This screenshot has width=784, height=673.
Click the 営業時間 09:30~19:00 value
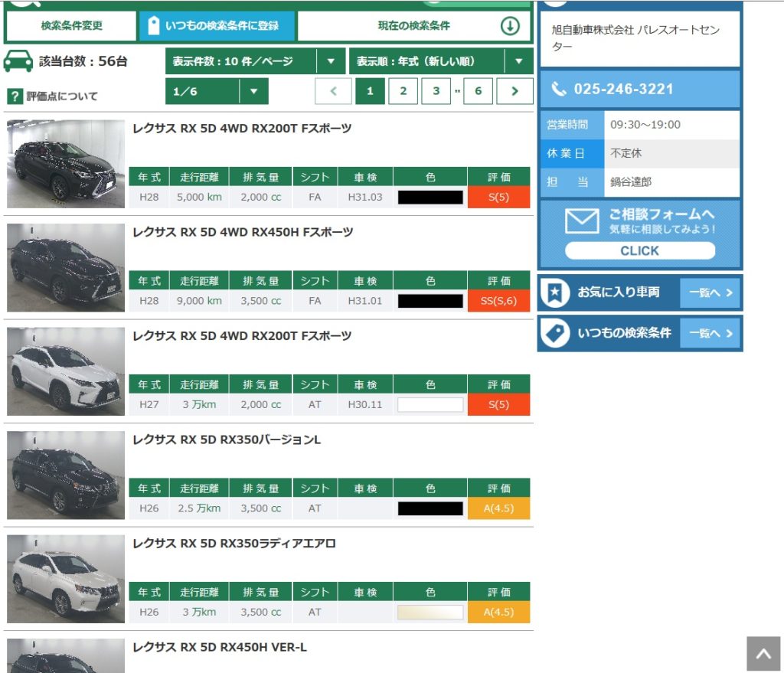[645, 125]
